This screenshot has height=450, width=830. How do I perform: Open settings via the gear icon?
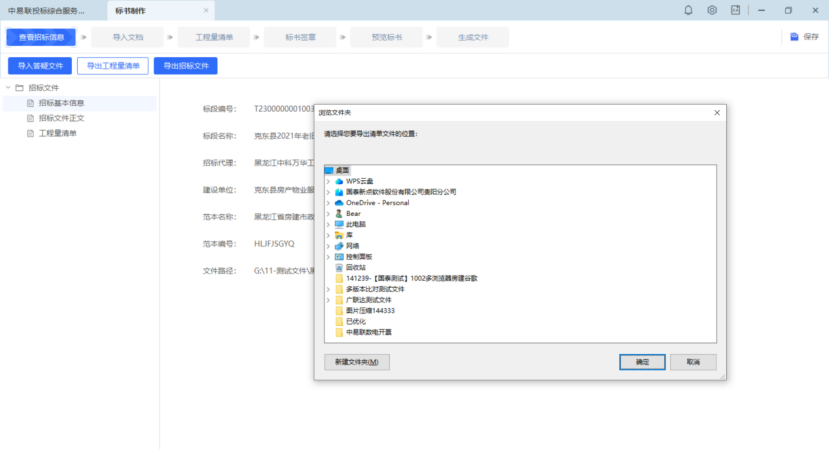pos(712,10)
